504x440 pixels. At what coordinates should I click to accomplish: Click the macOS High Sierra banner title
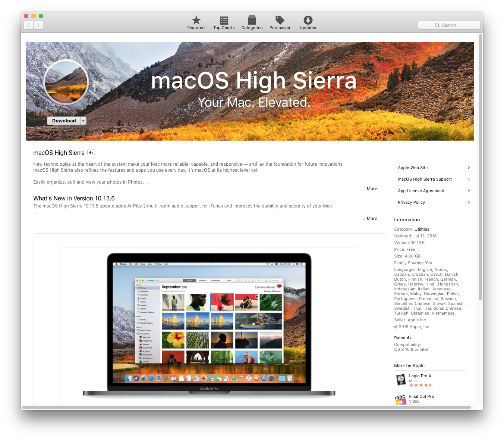coord(253,81)
